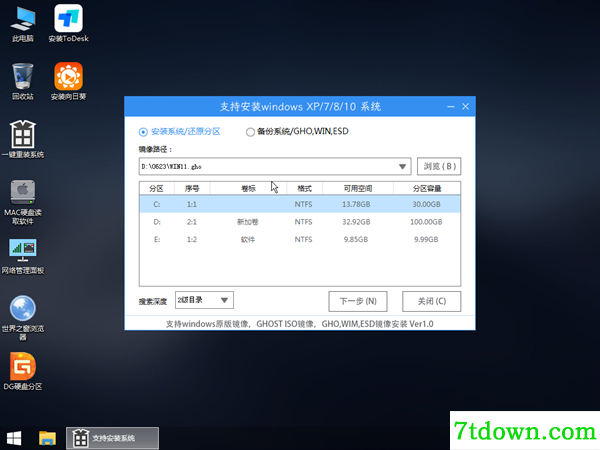The image size is (600, 450).
Task: Open the 网络管理面板 desktop icon
Action: [23, 256]
